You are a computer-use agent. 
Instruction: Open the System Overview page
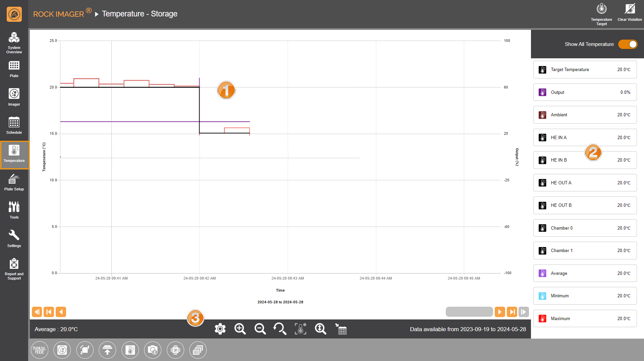click(x=14, y=43)
